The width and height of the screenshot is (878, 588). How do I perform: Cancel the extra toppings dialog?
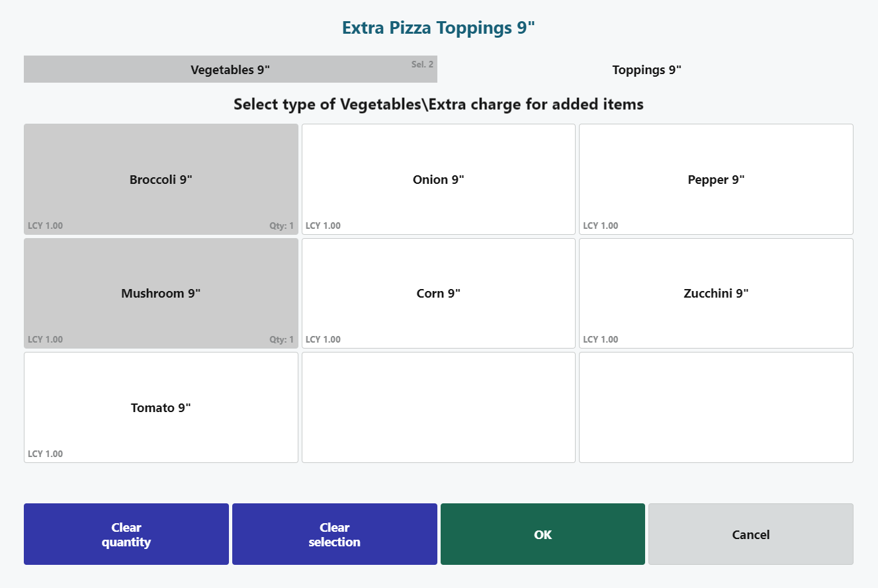750,534
